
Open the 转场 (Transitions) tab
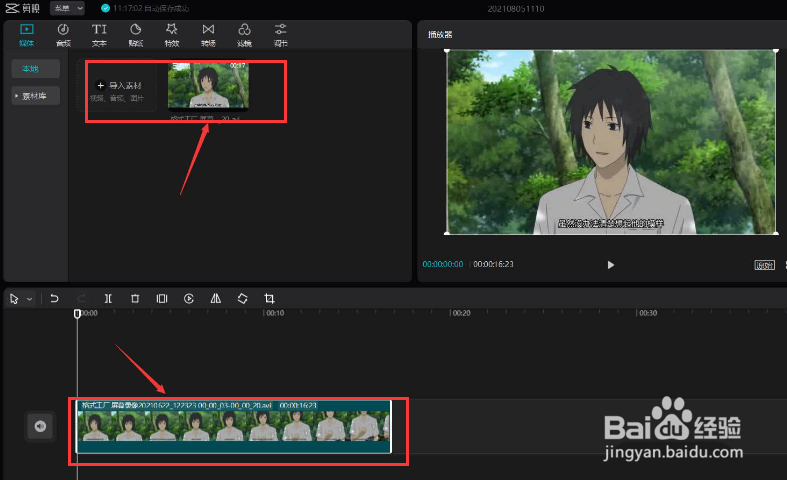tap(208, 35)
